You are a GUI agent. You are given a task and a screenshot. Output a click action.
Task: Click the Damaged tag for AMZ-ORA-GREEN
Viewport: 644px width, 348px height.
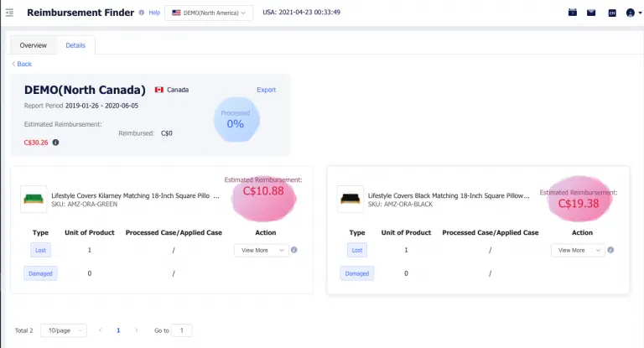40,273
